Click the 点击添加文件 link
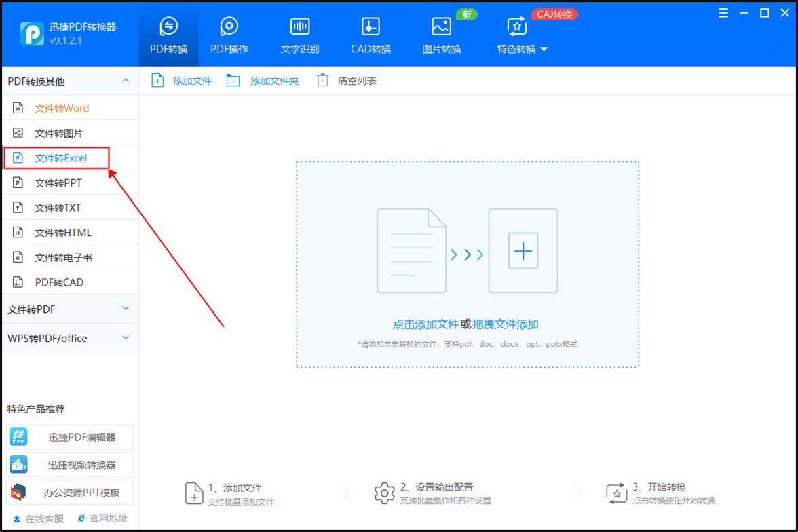Image resolution: width=798 pixels, height=532 pixels. click(x=425, y=324)
